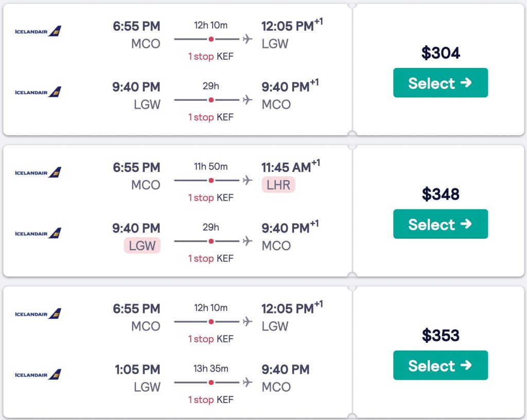Screen dimensions: 527x420
Task: Select the $304 flight option
Action: (440, 83)
